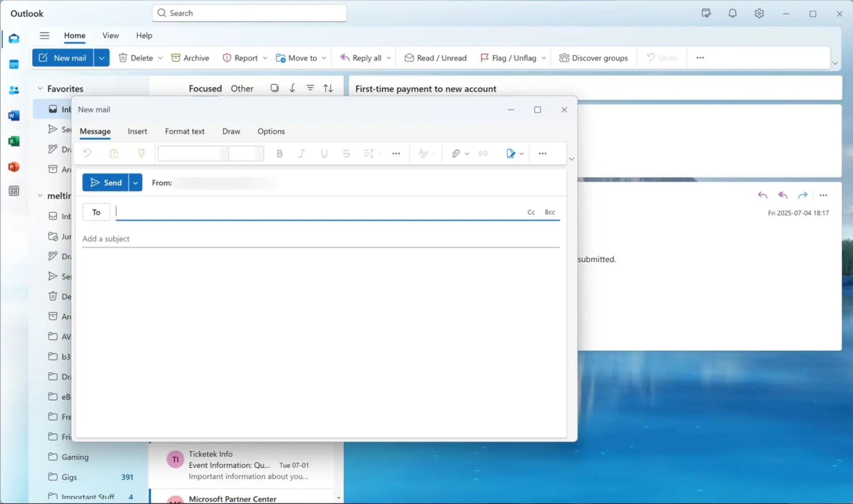
Task: Launch Excel from the app rail
Action: [14, 141]
